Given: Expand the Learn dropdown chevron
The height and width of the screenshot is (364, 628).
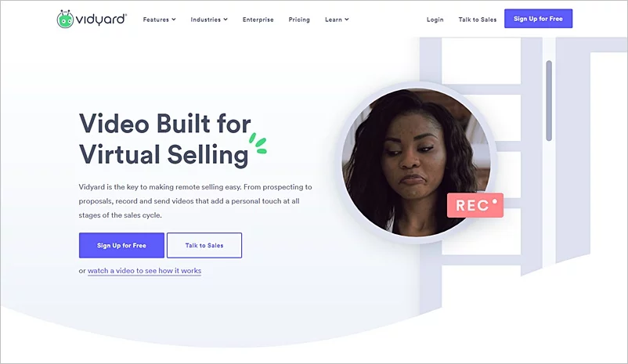Looking at the screenshot, I should (x=347, y=20).
